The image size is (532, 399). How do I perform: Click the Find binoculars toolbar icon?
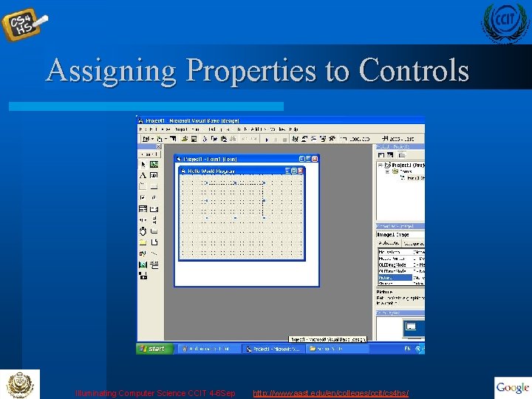[x=233, y=139]
